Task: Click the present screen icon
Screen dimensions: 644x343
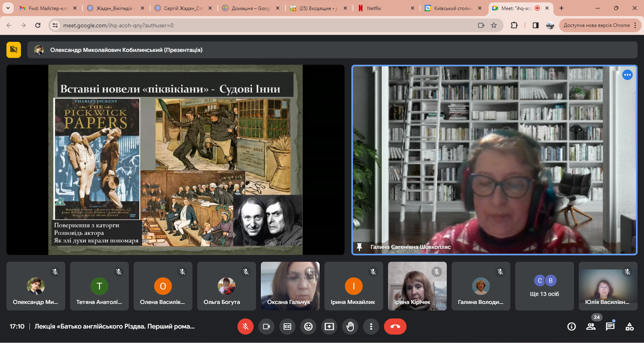Action: (329, 327)
